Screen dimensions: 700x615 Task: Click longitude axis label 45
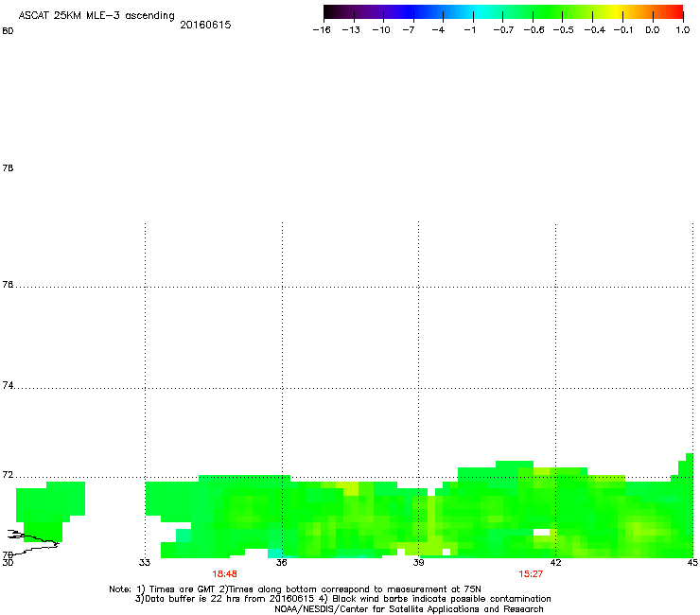pyautogui.click(x=692, y=562)
